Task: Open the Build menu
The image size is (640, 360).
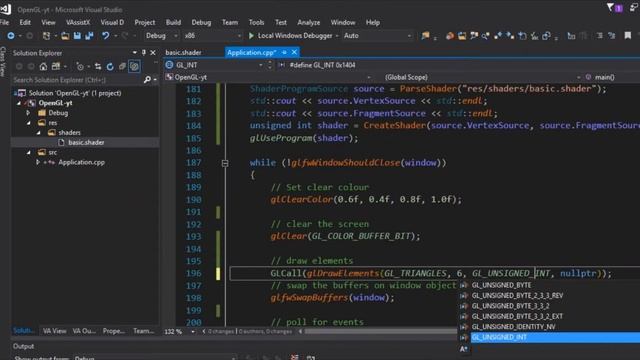Action: click(173, 22)
